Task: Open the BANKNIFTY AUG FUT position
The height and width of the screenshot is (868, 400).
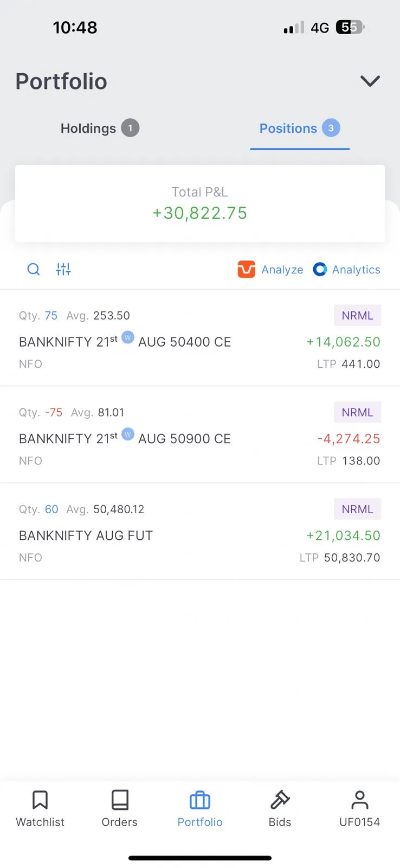Action: click(x=163, y=535)
